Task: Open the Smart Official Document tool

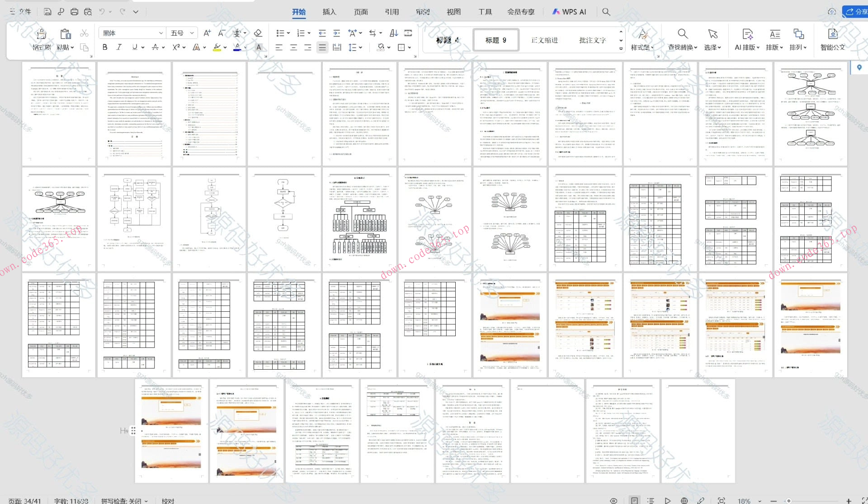Action: (832, 34)
